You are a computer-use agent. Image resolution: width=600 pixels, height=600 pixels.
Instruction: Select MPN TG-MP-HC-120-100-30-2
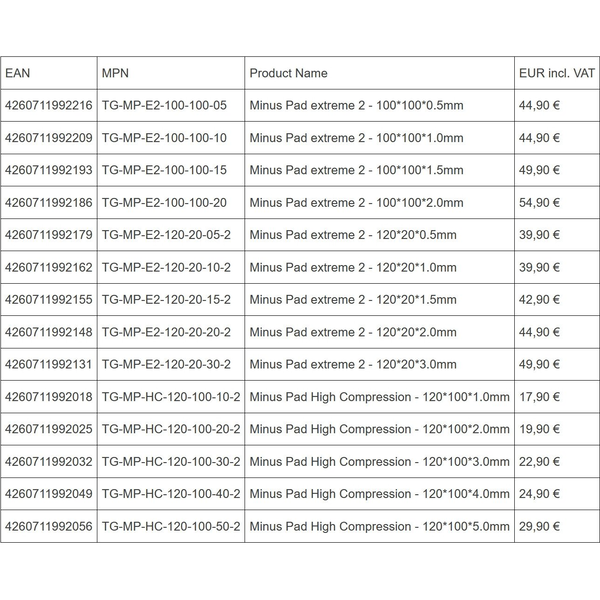coord(171,461)
